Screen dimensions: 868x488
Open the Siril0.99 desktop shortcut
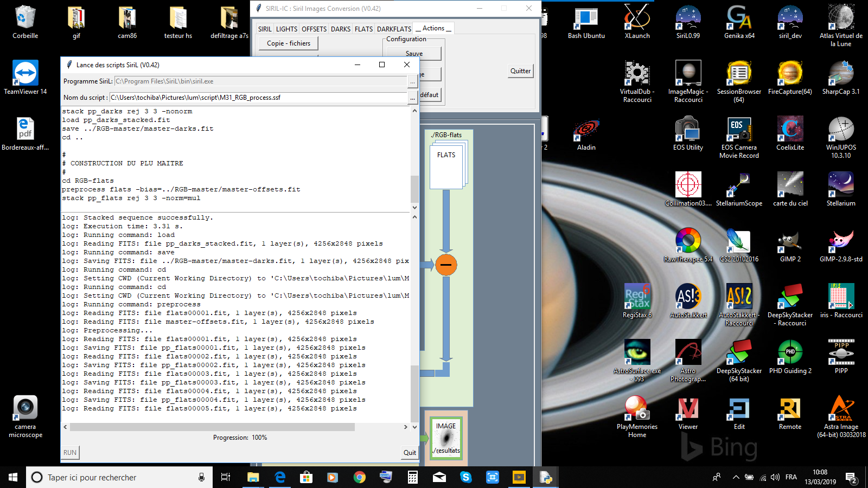[688, 22]
